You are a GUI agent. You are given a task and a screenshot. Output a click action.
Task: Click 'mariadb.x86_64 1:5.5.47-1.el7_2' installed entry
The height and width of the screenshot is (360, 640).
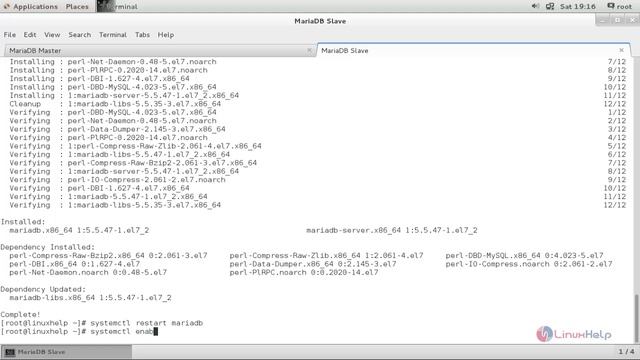tap(79, 230)
